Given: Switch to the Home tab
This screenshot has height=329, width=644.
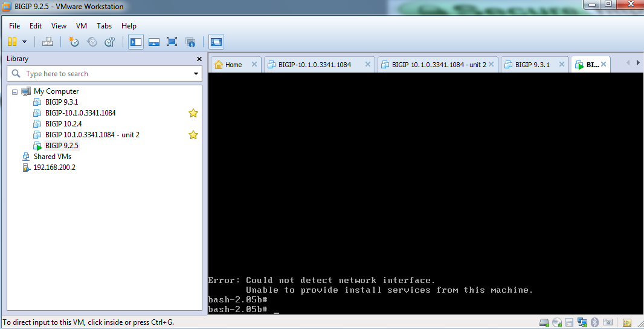Looking at the screenshot, I should pos(233,65).
